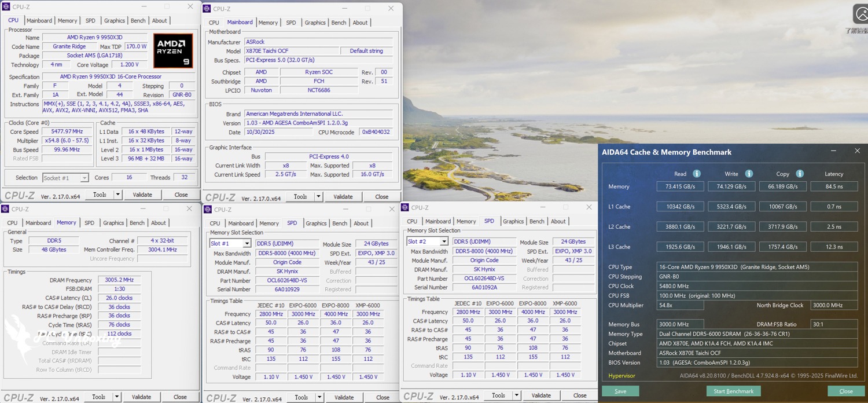868x403 pixels.
Task: Click the info icon next to Read
Action: [697, 174]
